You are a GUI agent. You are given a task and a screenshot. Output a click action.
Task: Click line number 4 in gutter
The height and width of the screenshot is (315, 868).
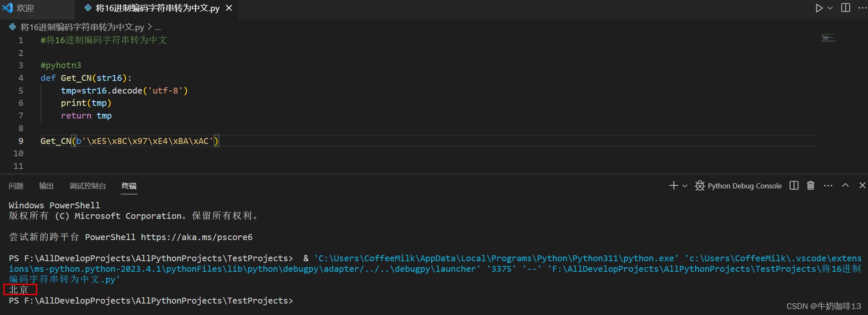[x=21, y=78]
